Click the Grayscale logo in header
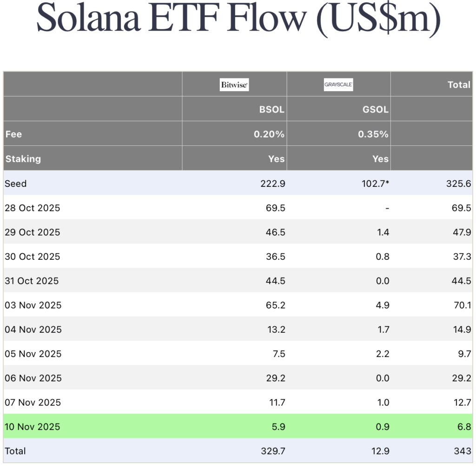The width and height of the screenshot is (476, 466). pos(338,85)
